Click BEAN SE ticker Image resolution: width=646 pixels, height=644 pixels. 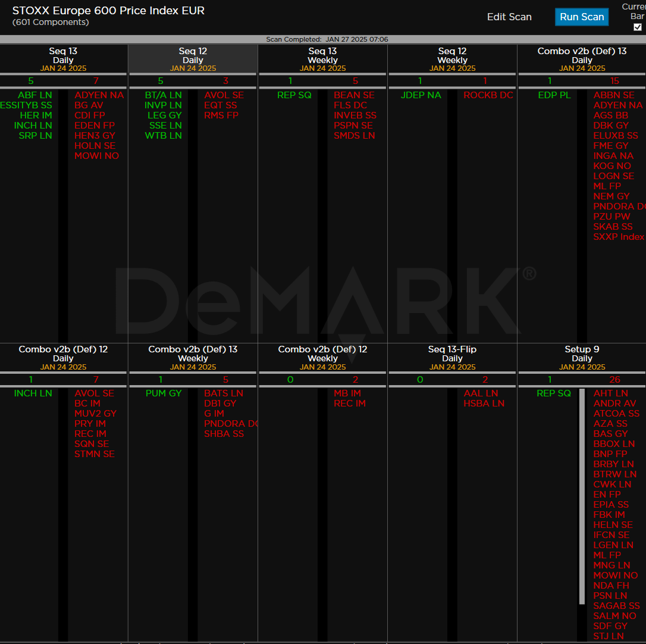(x=355, y=95)
